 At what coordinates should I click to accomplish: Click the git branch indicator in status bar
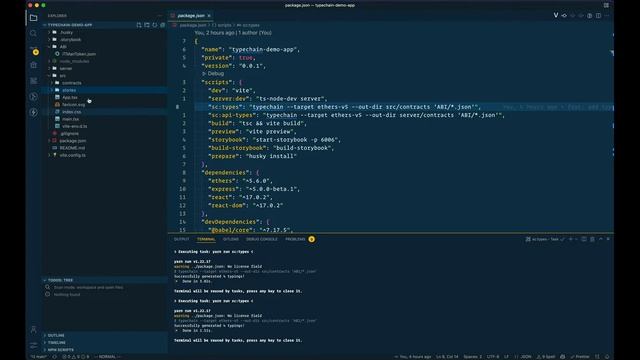click(39, 357)
